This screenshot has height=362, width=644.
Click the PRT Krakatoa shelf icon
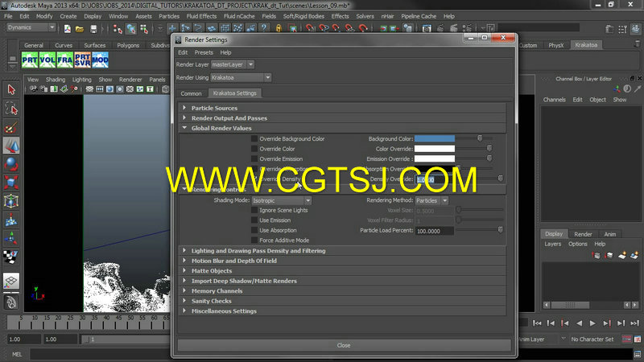click(x=30, y=60)
